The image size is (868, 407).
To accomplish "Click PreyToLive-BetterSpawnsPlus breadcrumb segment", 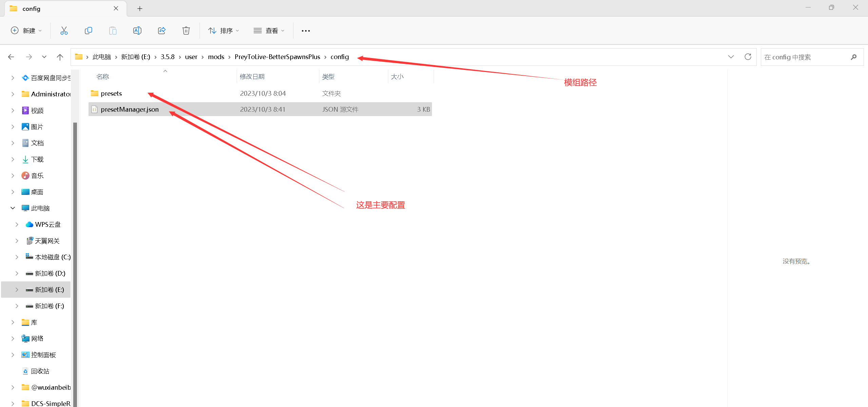I will pos(277,57).
